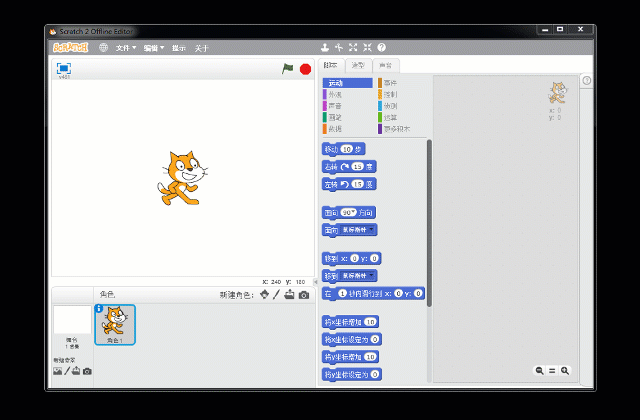The image size is (640, 420).
Task: Collapse the stage with the small arrow
Action: [x=316, y=282]
